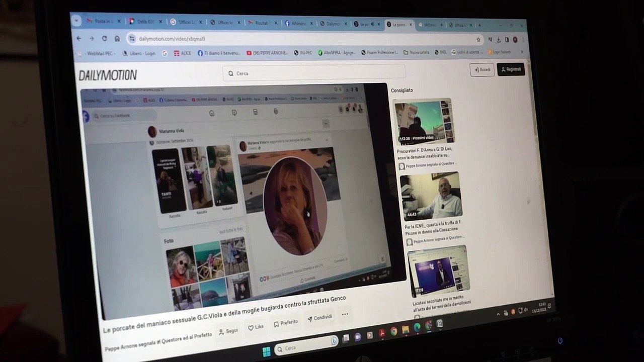Switch to the Posta in Gmail tab
644x362 pixels.
coord(102,21)
